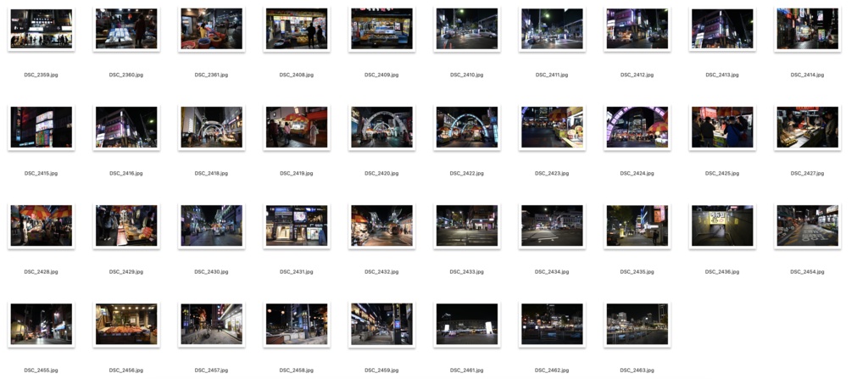
Task: Select the DSC_2428.jpg thumbnail
Action: pos(41,226)
